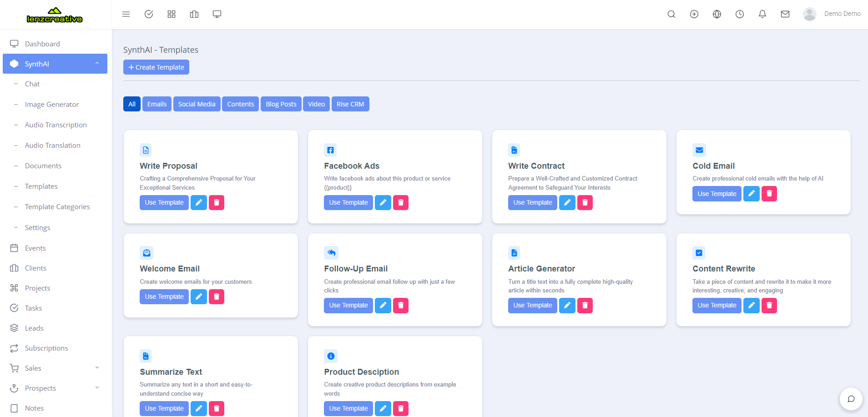
Task: Collapse the SynthAI sidebar section
Action: (x=96, y=64)
